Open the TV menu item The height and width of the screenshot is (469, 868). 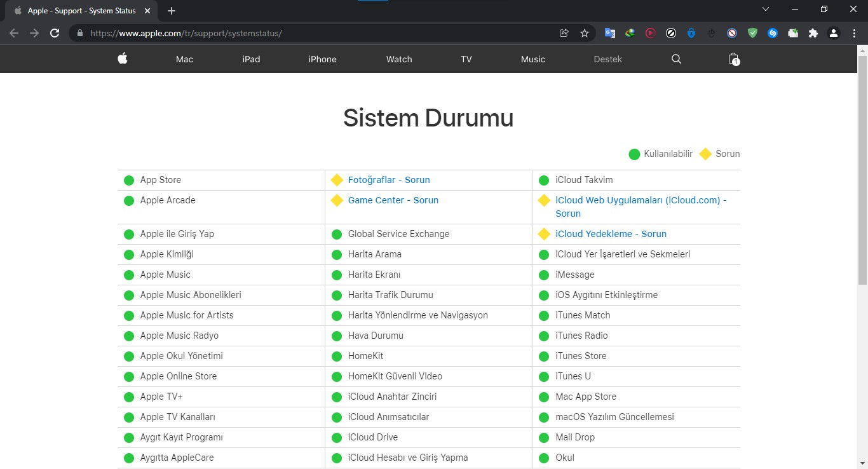[466, 59]
